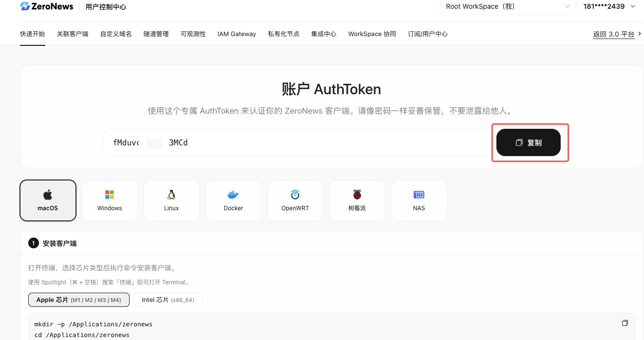Open the 私有化节点 tab
This screenshot has width=644, height=340.
(284, 34)
